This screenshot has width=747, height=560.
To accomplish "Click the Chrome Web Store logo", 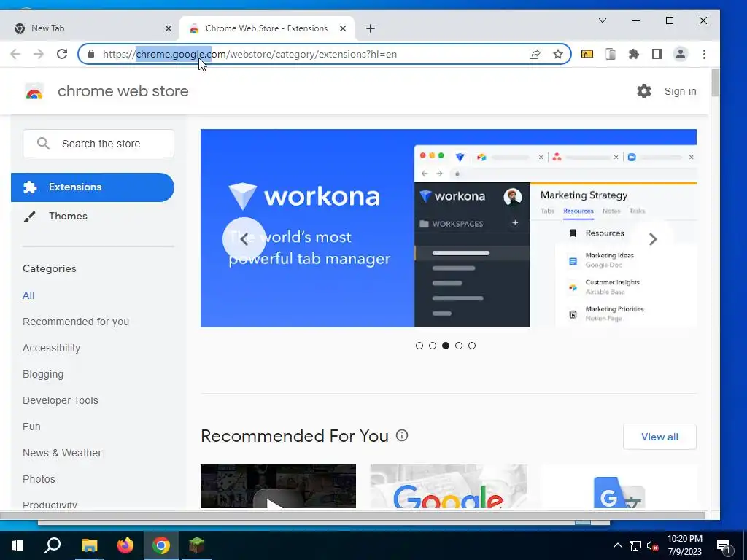I will click(34, 91).
